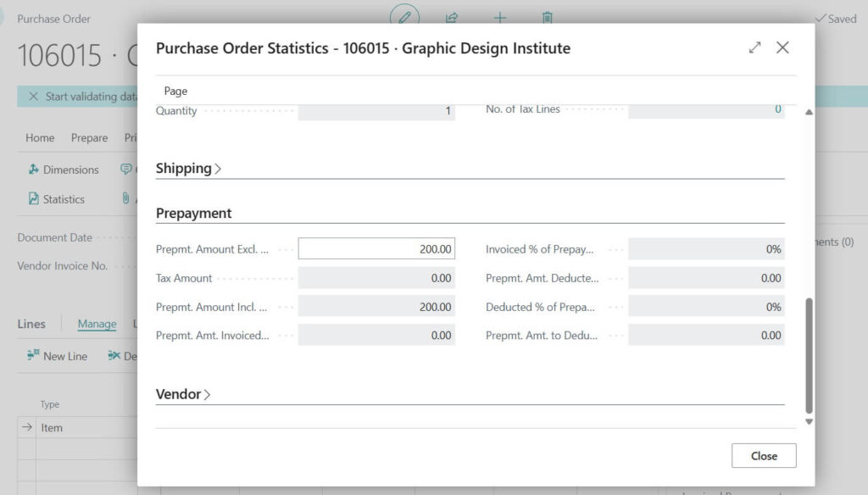Click the Delete Line scissors-style icon
The height and width of the screenshot is (495, 868).
(114, 356)
